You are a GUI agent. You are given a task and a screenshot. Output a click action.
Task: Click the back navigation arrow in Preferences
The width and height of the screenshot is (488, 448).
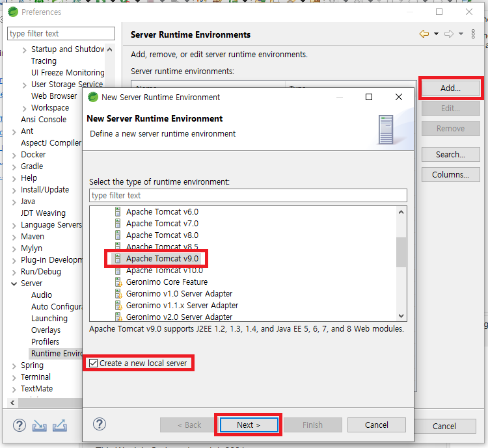(424, 34)
